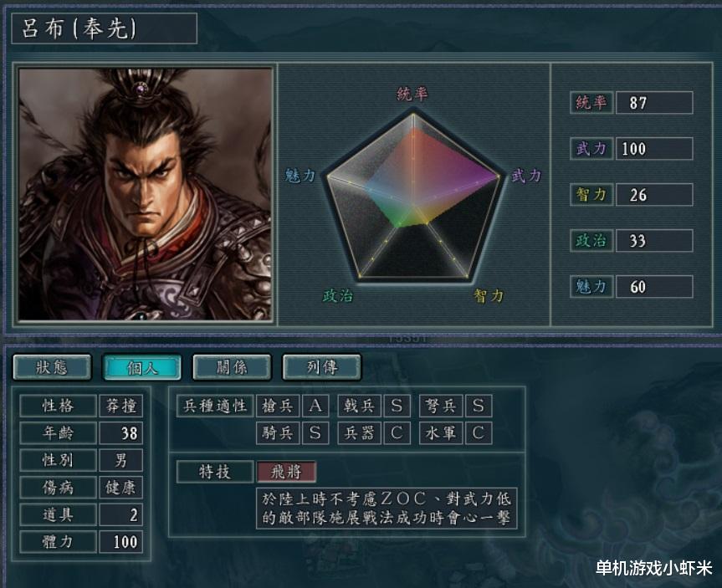This screenshot has width=722, height=588.
Task: Select the 個人 tab
Action: coord(142,367)
